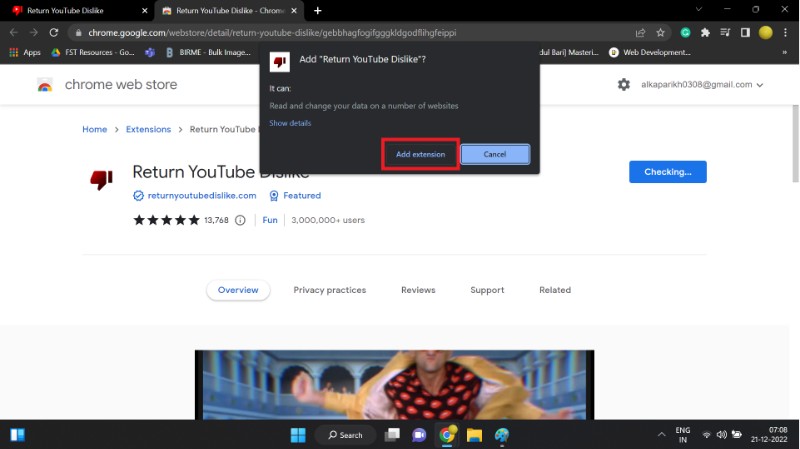800x449 pixels.
Task: Open the Grammarly extension icon
Action: pos(685,33)
